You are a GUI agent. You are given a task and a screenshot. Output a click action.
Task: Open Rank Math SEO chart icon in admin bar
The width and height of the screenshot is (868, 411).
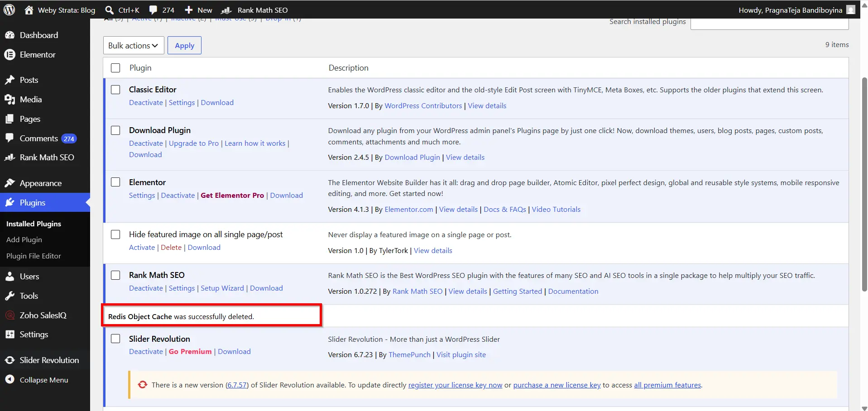226,10
